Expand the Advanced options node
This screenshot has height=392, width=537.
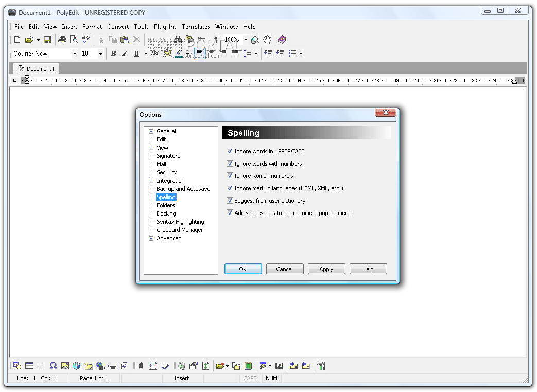[151, 239]
